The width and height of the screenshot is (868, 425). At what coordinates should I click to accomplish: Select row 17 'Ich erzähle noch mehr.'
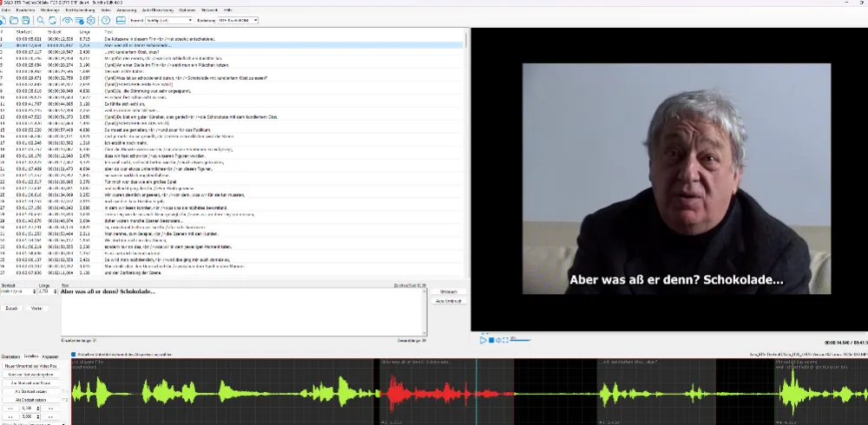[x=233, y=143]
